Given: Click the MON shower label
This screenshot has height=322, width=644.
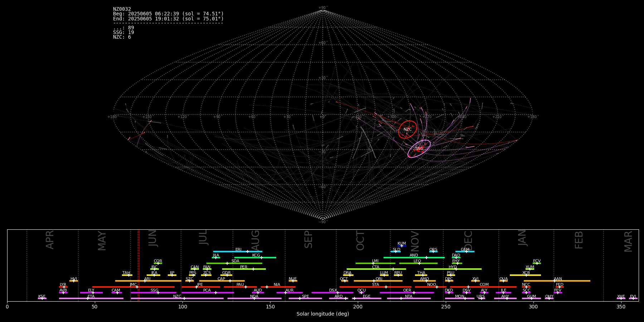Looking at the screenshot, I should point(459,297).
